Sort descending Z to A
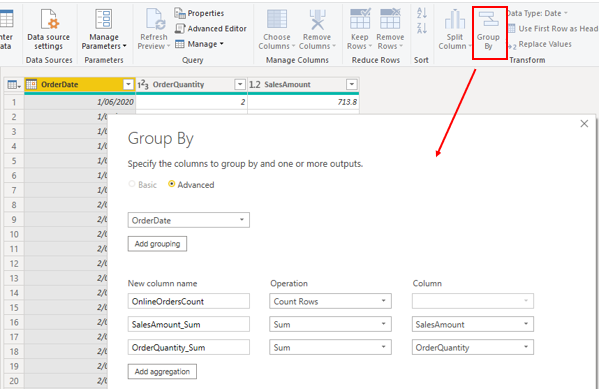The width and height of the screenshot is (601, 389). click(422, 28)
